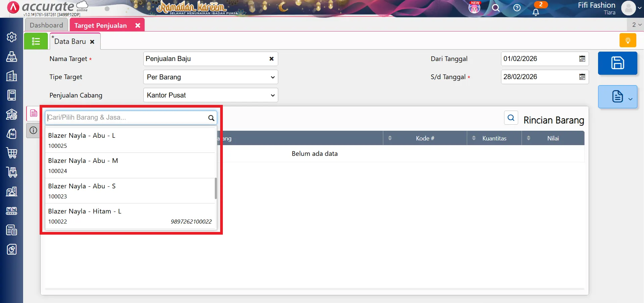Open the settings gear in sidebar

pos(12,37)
